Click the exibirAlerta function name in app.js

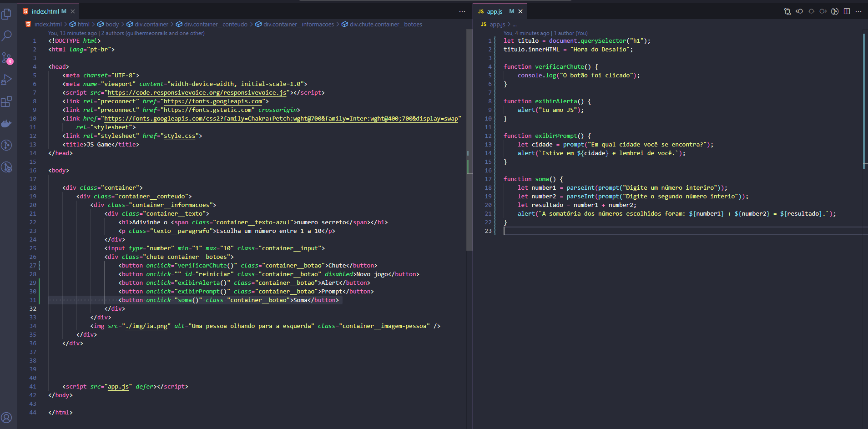[x=556, y=101]
